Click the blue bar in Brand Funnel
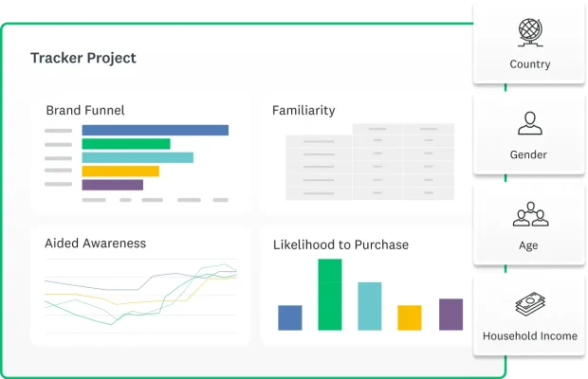 156,130
